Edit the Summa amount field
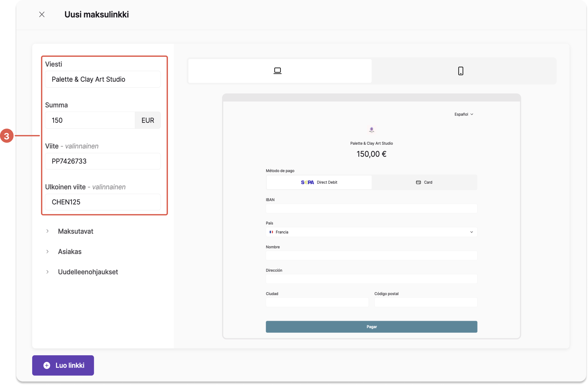 (90, 120)
